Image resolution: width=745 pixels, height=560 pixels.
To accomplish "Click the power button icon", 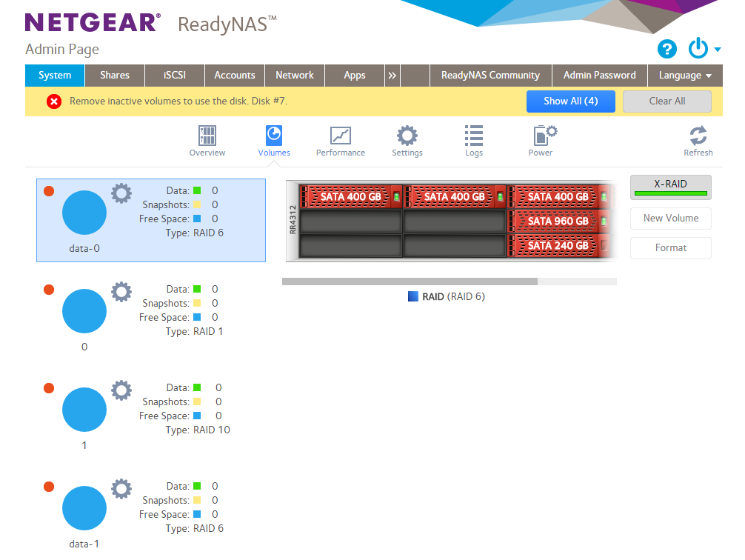I will (x=698, y=48).
